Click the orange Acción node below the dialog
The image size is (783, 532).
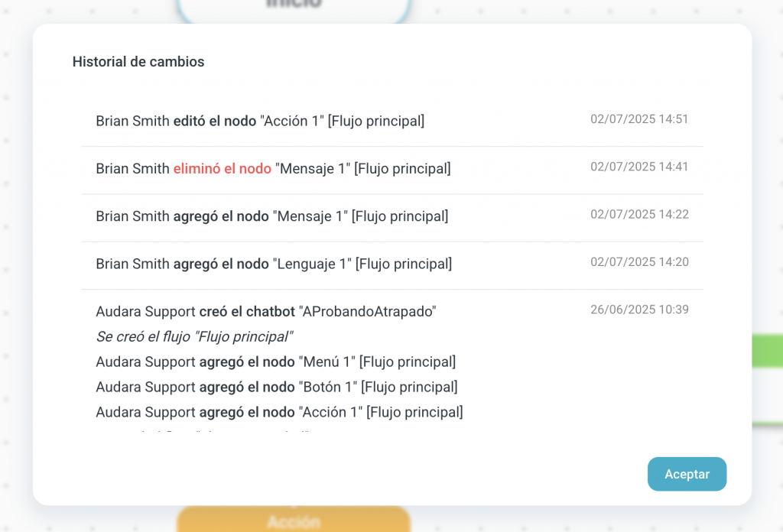[x=294, y=520]
